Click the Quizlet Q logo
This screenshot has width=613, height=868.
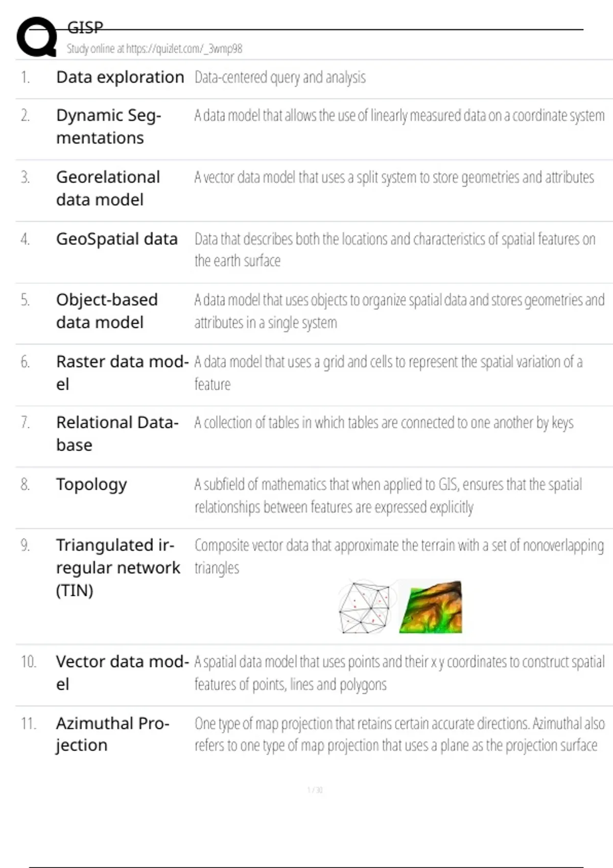[36, 37]
